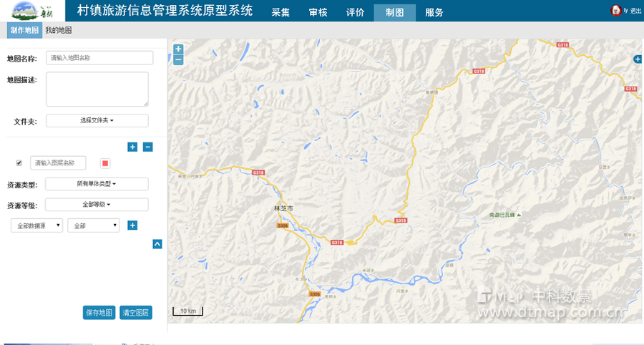
Task: Open the 选择文件夹 folder dropdown
Action: (x=97, y=120)
